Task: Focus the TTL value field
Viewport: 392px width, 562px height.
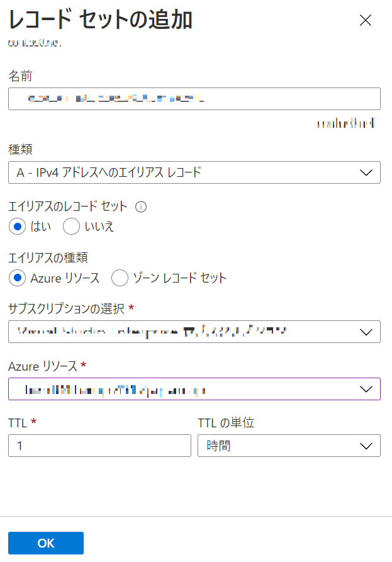Action: coord(99,446)
